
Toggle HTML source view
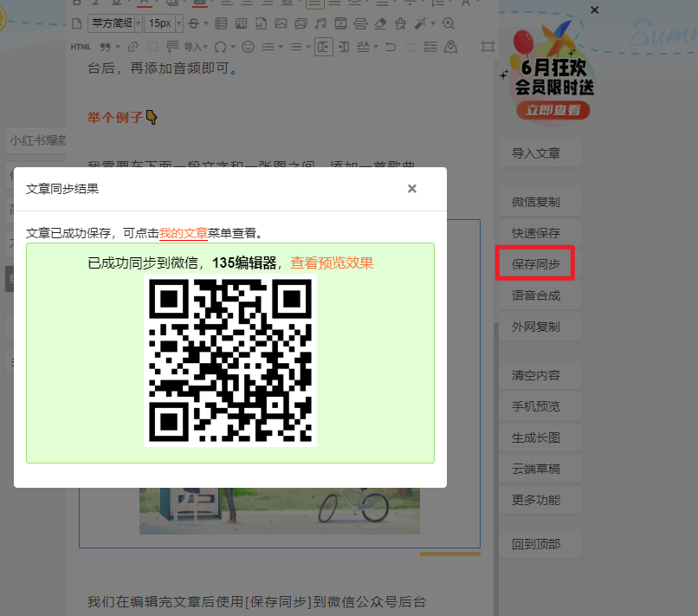click(81, 47)
